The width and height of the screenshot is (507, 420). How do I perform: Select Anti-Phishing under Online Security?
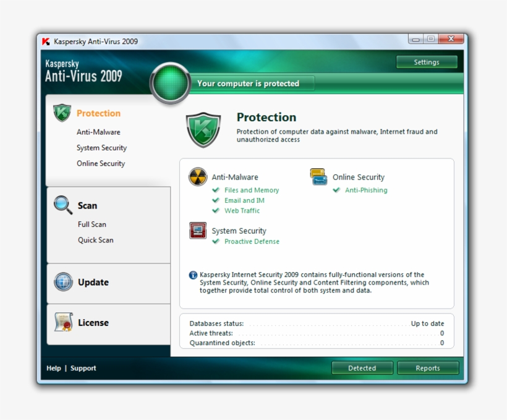366,191
